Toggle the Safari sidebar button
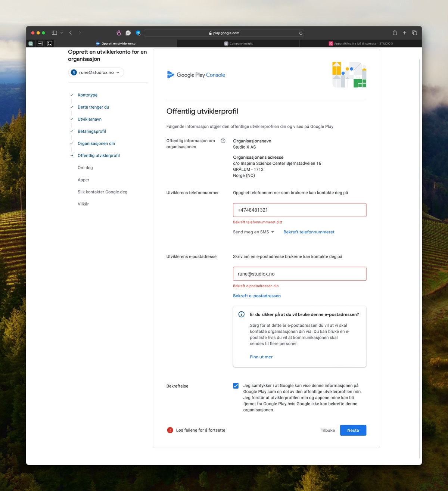Screen dimensions: 448x491 coord(54,33)
